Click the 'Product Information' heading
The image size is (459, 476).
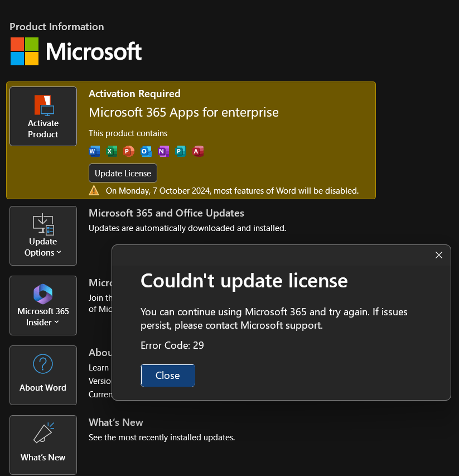57,27
